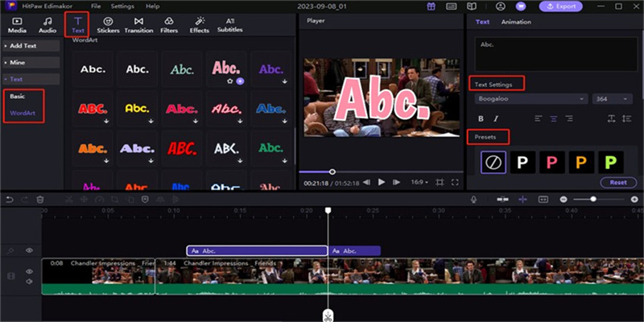Toggle visibility of the video track
Screen dimensions: 644x322
pyautogui.click(x=29, y=271)
